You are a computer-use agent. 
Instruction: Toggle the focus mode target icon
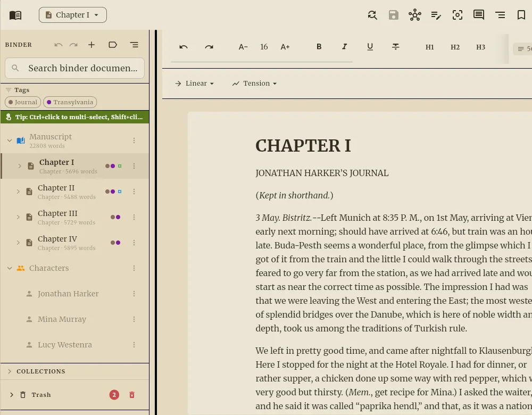(x=458, y=15)
